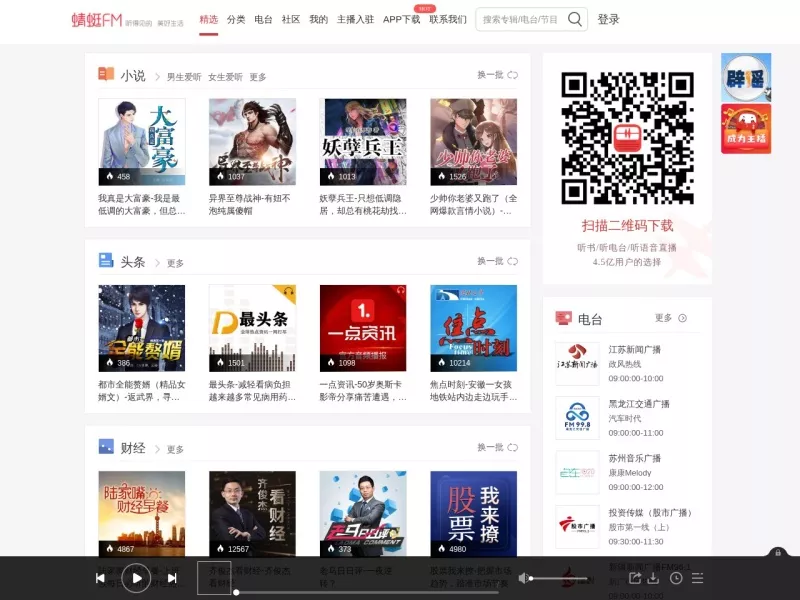Viewport: 800px width, 600px height.
Task: Click the 辟谣 side banner
Action: 746,77
